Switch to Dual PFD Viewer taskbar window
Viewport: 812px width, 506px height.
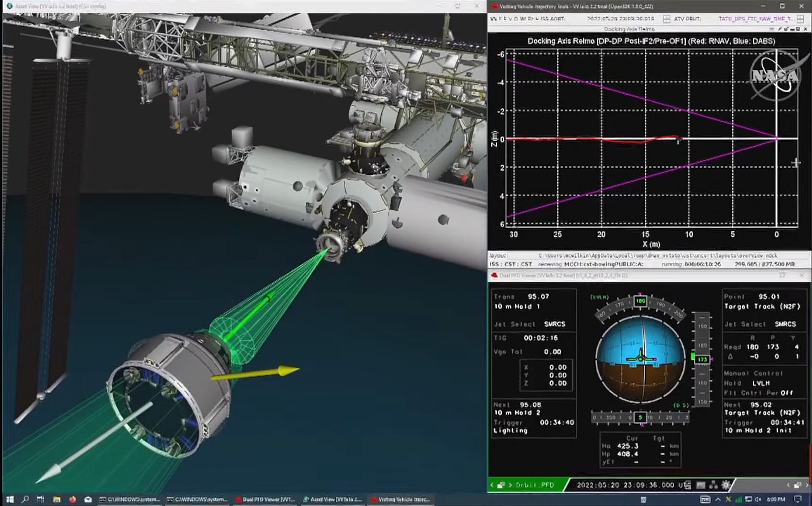(x=265, y=499)
